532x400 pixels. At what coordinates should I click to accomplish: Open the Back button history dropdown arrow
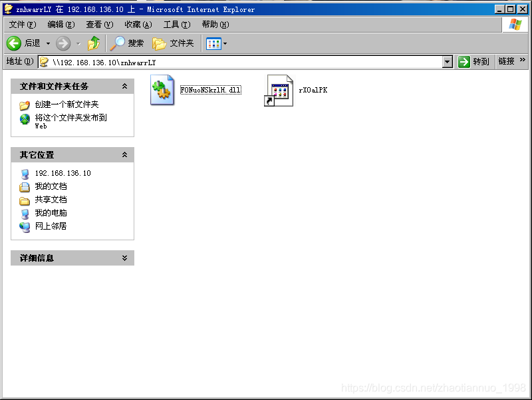pyautogui.click(x=48, y=43)
